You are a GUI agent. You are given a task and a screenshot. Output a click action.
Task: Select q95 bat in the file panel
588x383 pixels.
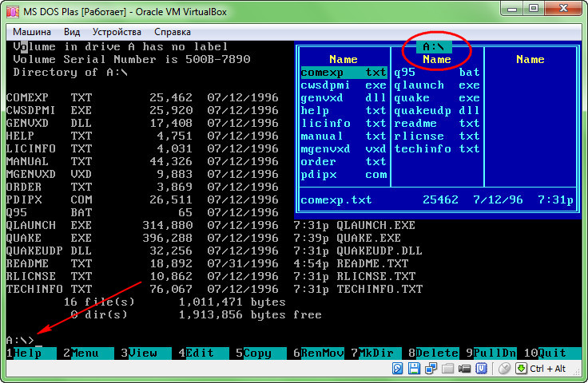(x=437, y=73)
